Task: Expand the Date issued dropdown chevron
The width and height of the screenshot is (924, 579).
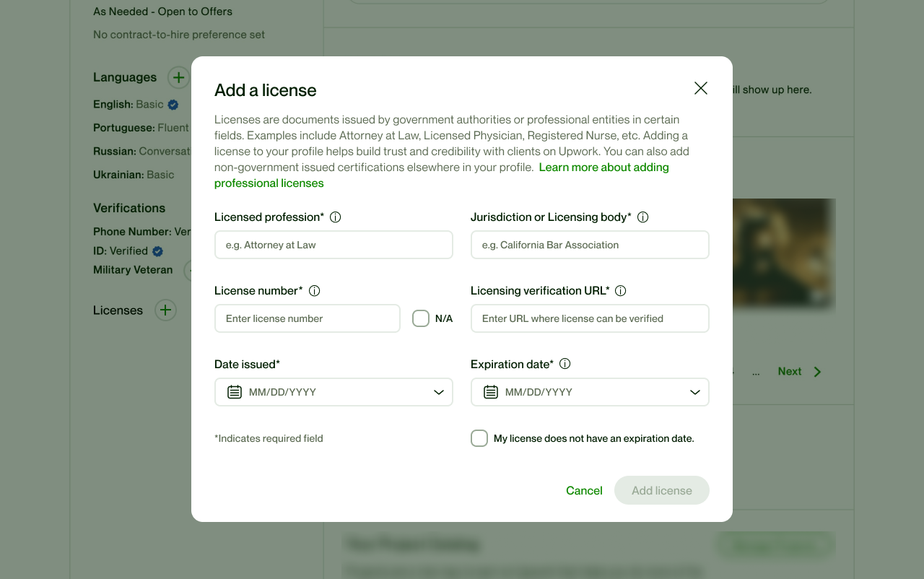Action: pos(438,392)
